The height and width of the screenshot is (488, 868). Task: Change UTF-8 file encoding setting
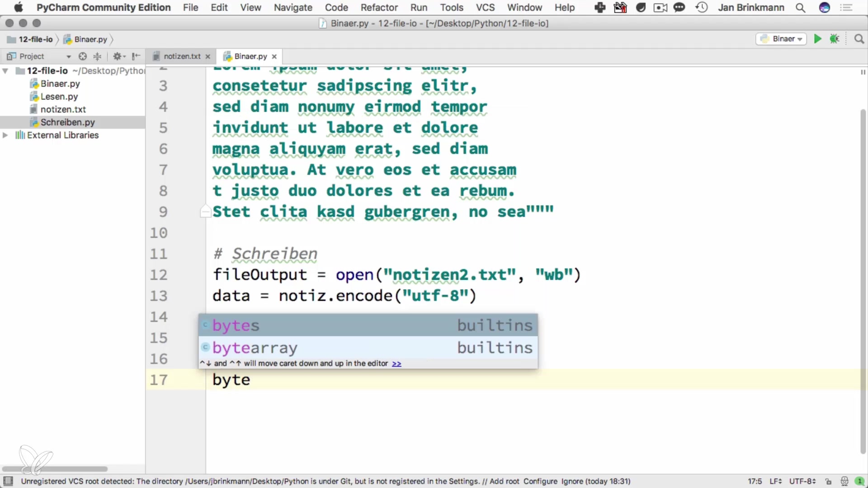(x=802, y=481)
